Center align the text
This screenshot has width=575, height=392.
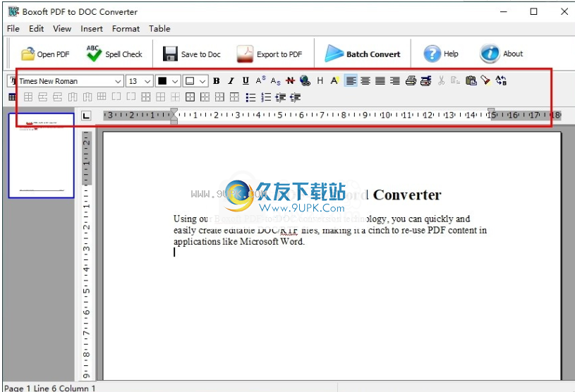click(365, 80)
